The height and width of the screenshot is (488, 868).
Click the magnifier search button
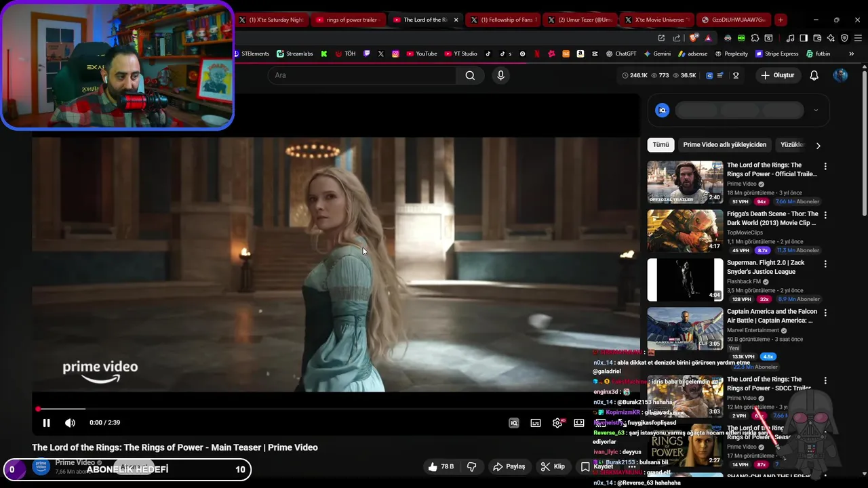pyautogui.click(x=470, y=75)
